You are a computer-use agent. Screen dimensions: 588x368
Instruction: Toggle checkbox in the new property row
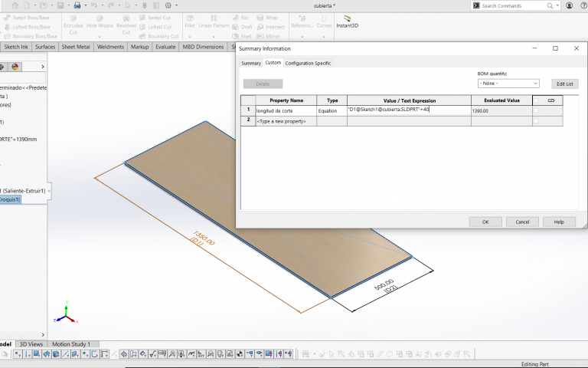coord(536,121)
